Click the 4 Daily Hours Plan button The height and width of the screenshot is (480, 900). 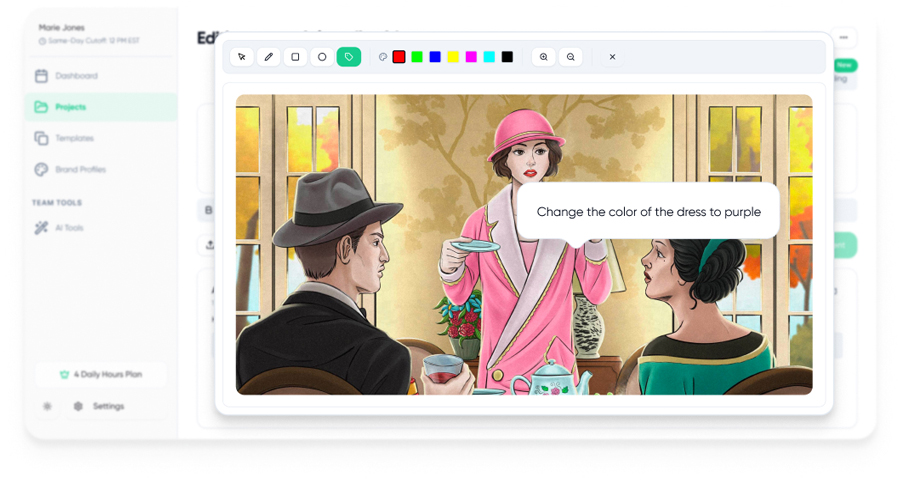pyautogui.click(x=101, y=374)
